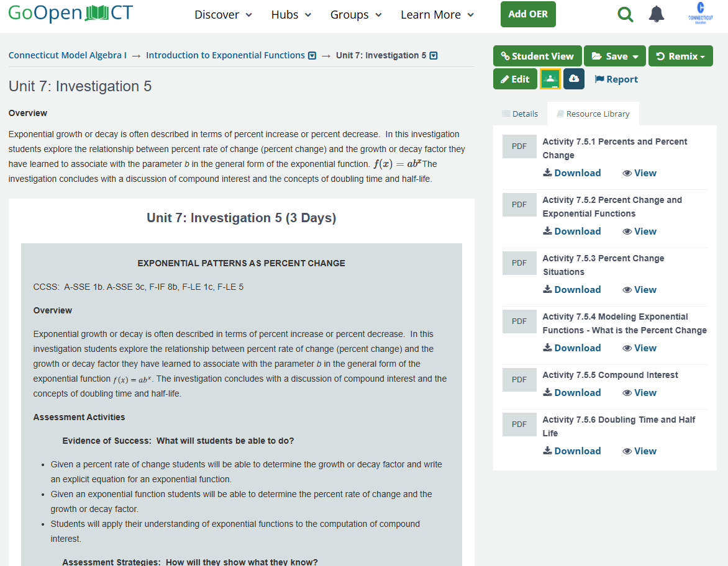Switch to the Details tab

point(520,114)
